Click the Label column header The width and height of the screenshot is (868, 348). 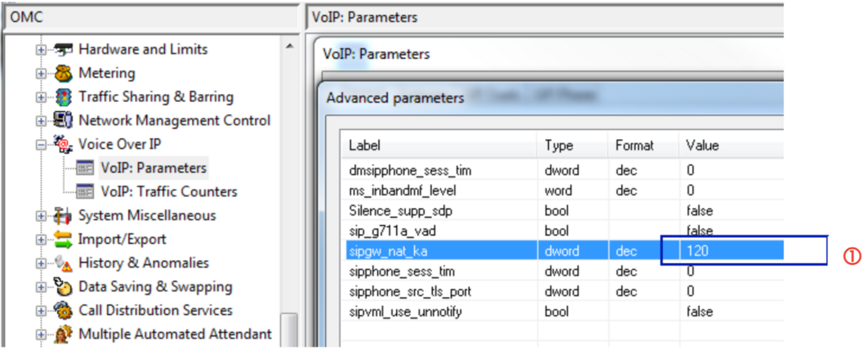[365, 146]
